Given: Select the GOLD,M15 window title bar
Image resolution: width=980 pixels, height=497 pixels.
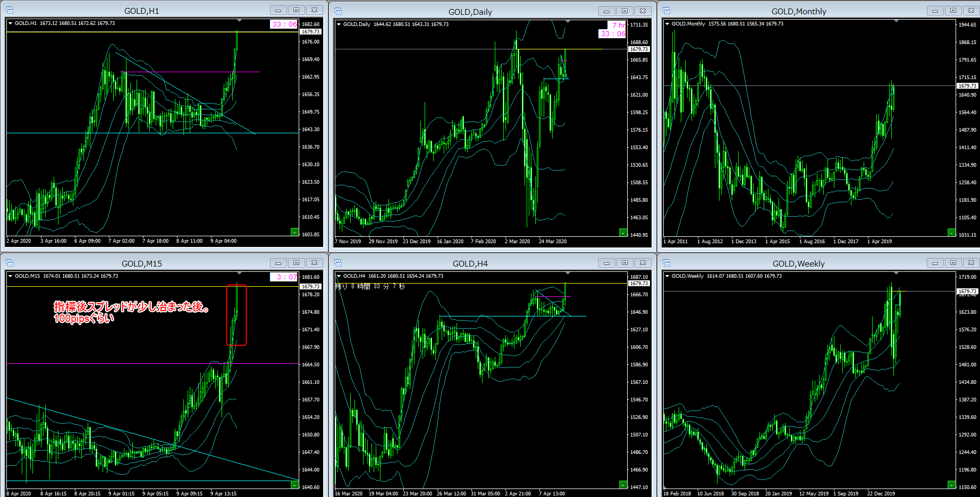Looking at the screenshot, I should click(x=141, y=263).
